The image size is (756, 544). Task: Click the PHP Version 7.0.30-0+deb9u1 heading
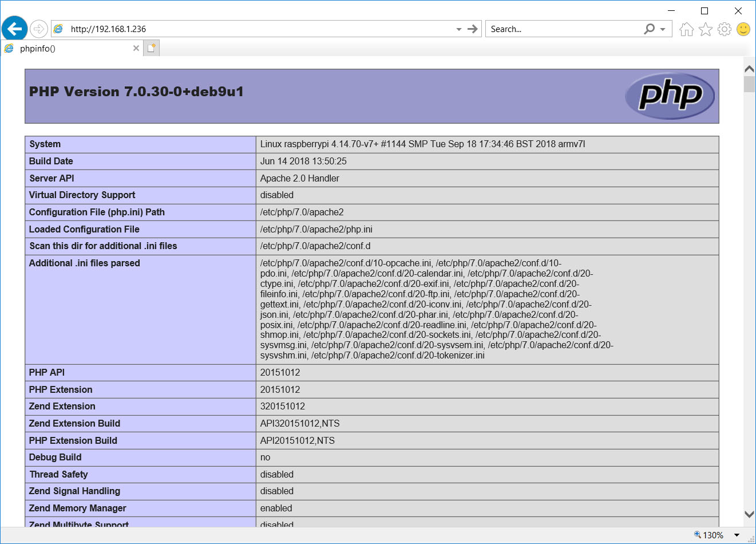tap(136, 92)
